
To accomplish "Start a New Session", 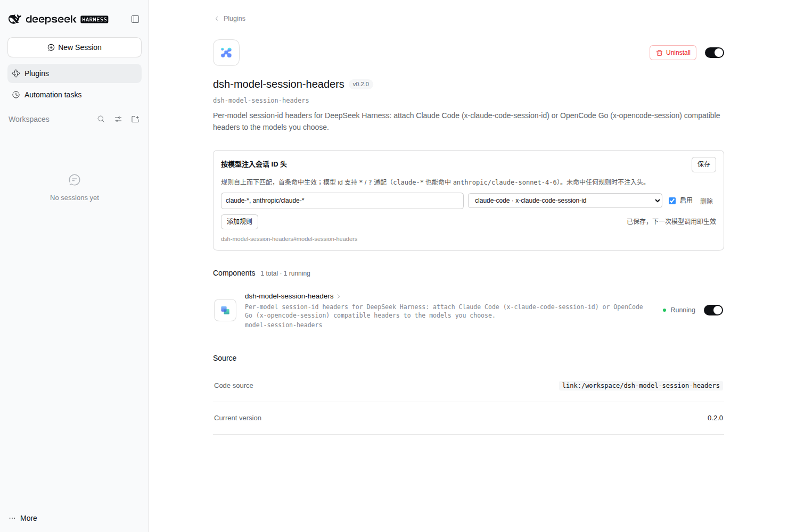I will pos(75,47).
